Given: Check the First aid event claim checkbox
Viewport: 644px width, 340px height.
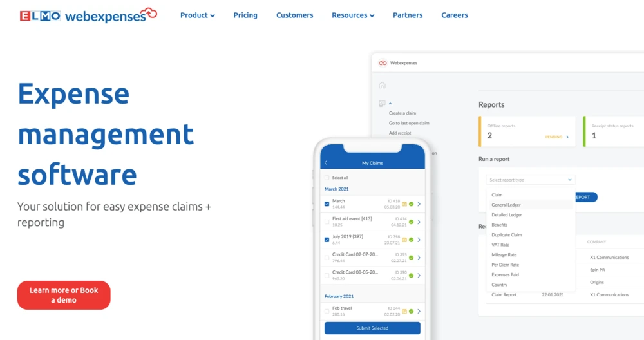Looking at the screenshot, I should [x=327, y=222].
